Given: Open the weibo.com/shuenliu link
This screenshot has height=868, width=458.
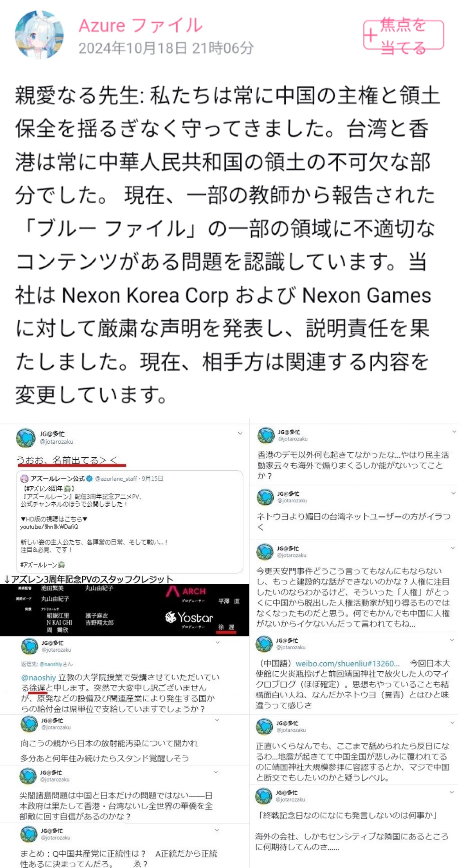Looking at the screenshot, I should 348,663.
